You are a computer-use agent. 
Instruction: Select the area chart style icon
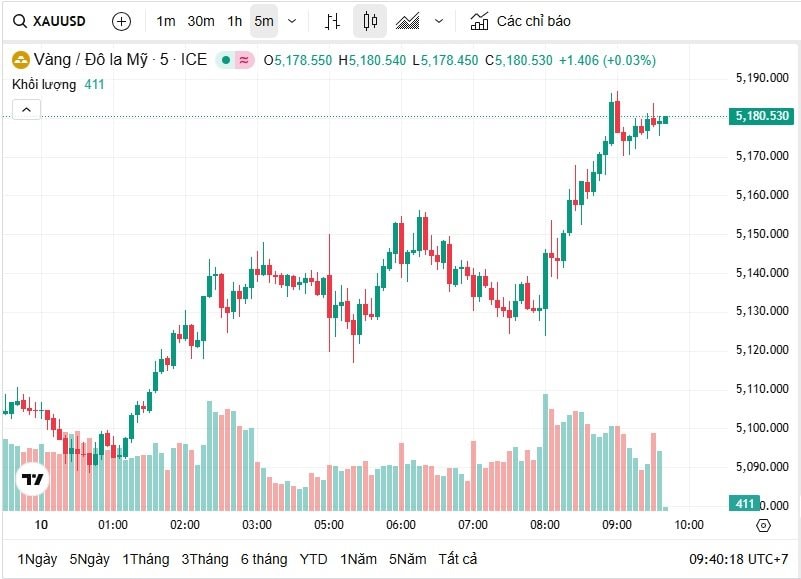click(x=407, y=21)
